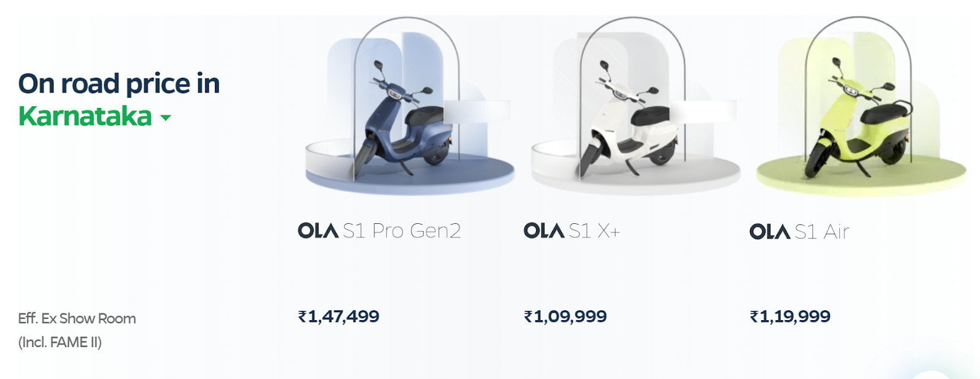Open the S1 Pro Gen2 model name
Image resolution: width=980 pixels, height=379 pixels.
pos(402,231)
